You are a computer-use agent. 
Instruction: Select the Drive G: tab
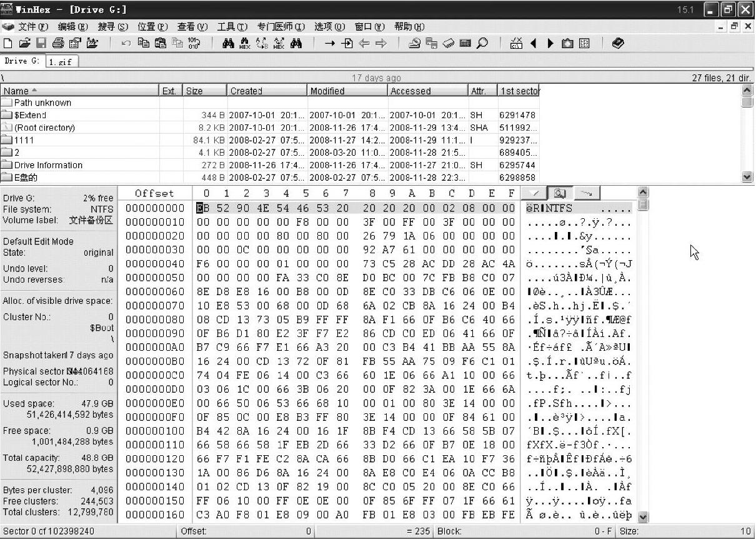click(22, 61)
